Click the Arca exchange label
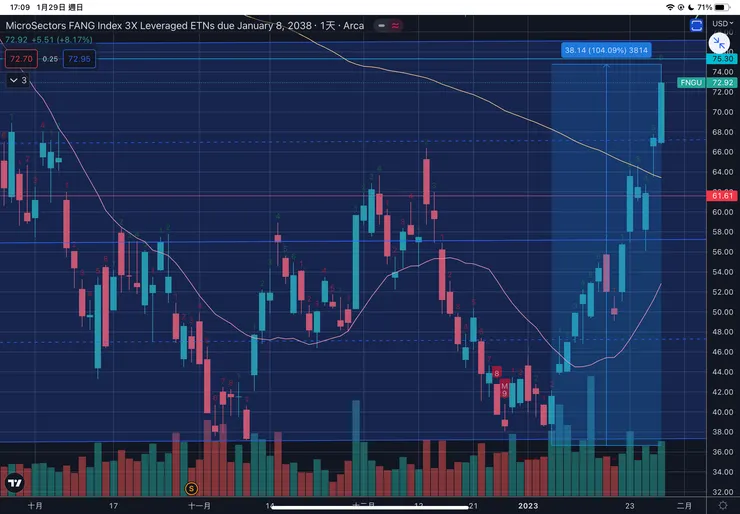The image size is (740, 514). (353, 25)
